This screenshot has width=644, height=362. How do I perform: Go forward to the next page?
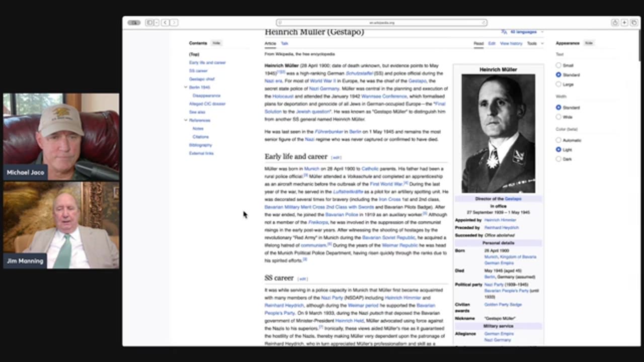pyautogui.click(x=174, y=23)
